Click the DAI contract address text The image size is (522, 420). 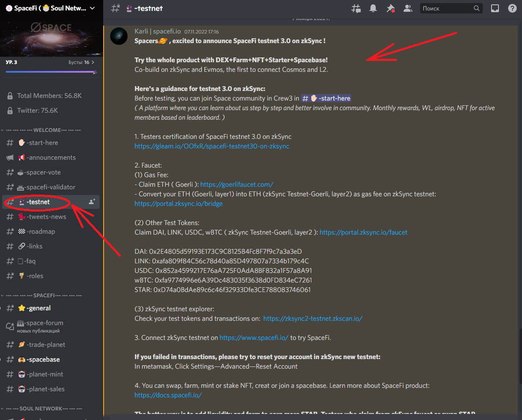[226, 252]
